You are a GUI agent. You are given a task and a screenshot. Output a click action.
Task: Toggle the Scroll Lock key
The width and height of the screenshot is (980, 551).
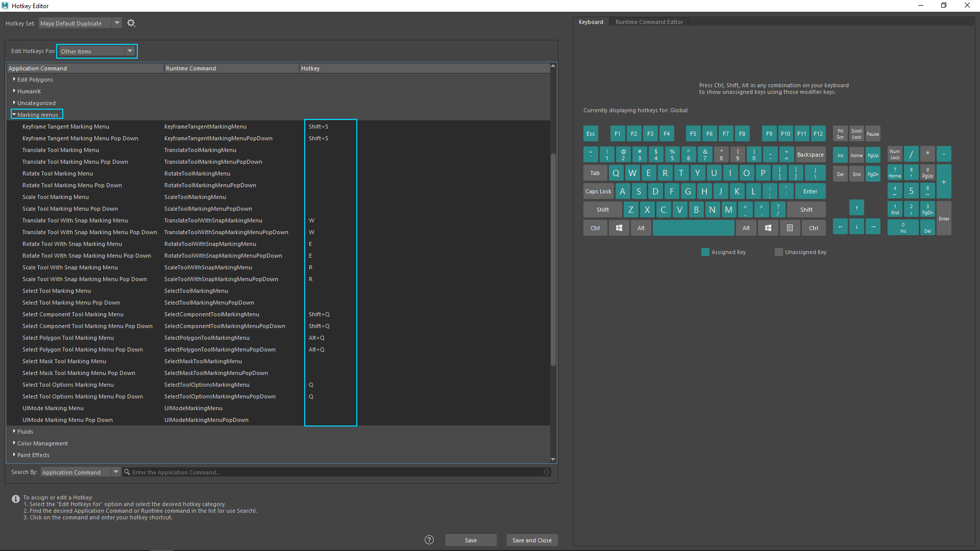856,134
